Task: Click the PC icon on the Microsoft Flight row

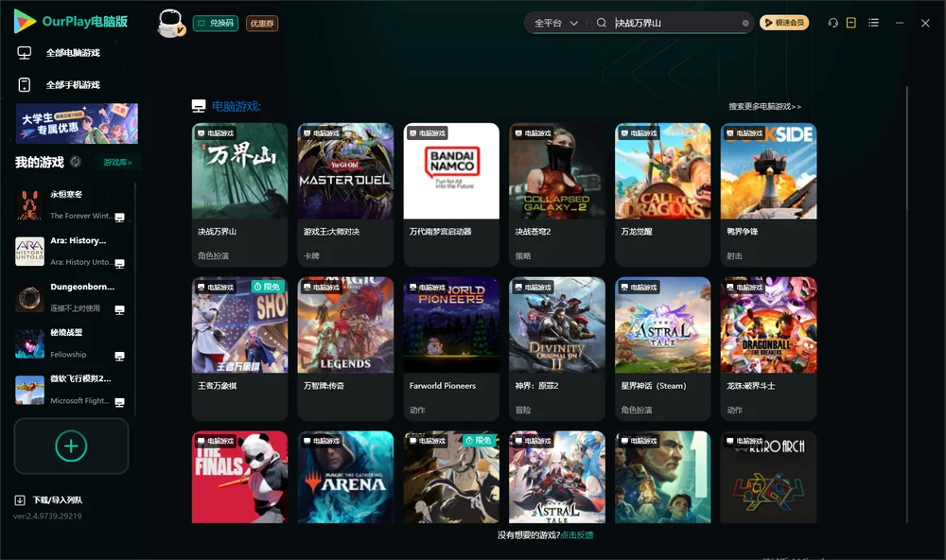Action: coord(119,403)
